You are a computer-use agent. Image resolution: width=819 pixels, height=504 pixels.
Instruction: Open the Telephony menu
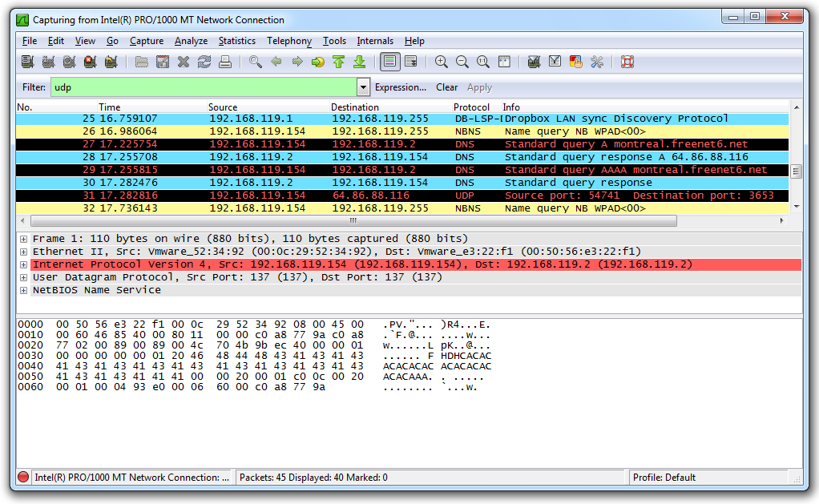[x=288, y=41]
